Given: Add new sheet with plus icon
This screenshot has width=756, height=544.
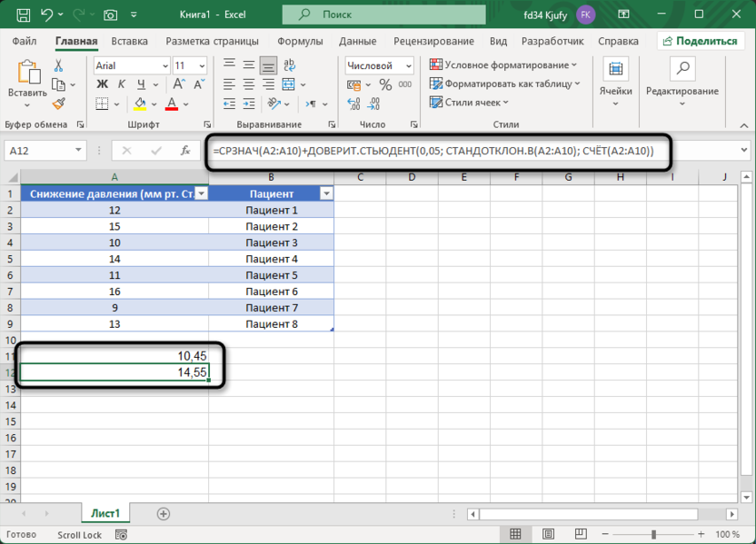Looking at the screenshot, I should (164, 514).
